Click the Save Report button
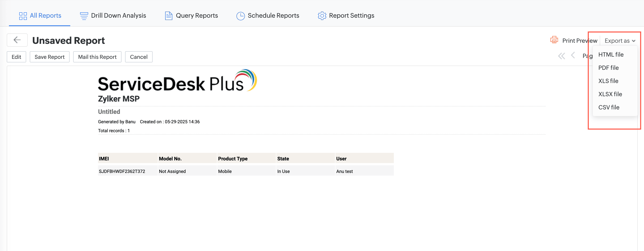Image resolution: width=644 pixels, height=251 pixels. coord(49,57)
